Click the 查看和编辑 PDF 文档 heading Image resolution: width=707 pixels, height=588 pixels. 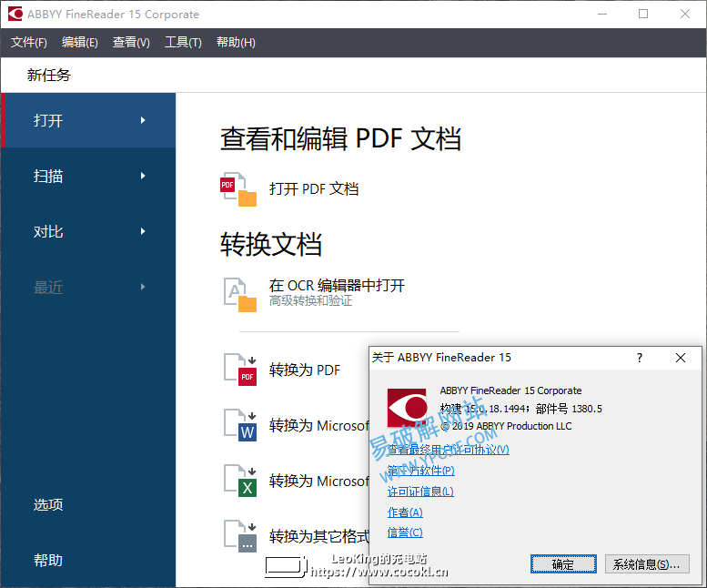[x=341, y=138]
